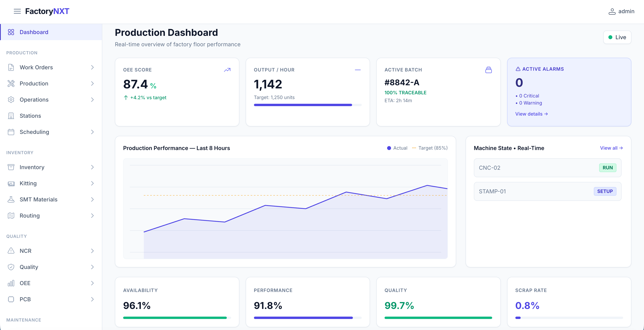The image size is (644, 330).
Task: Expand the PCB submenu chevron
Action: tap(92, 299)
